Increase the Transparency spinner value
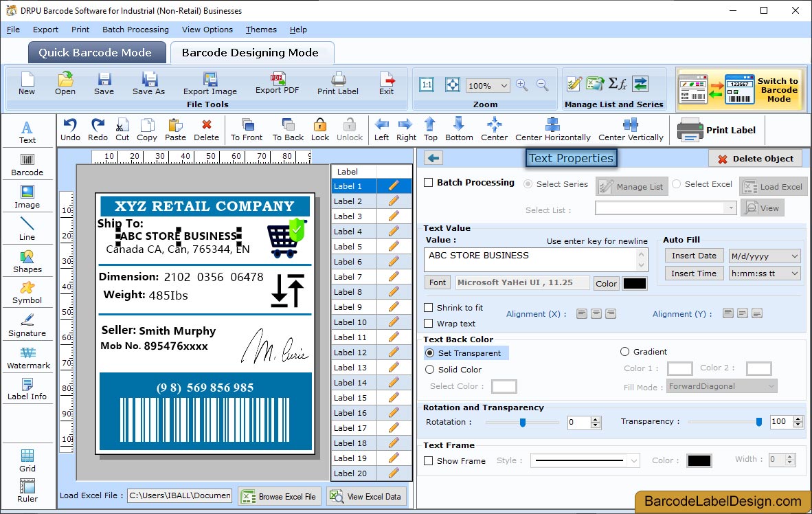The height and width of the screenshot is (514, 812). point(798,418)
